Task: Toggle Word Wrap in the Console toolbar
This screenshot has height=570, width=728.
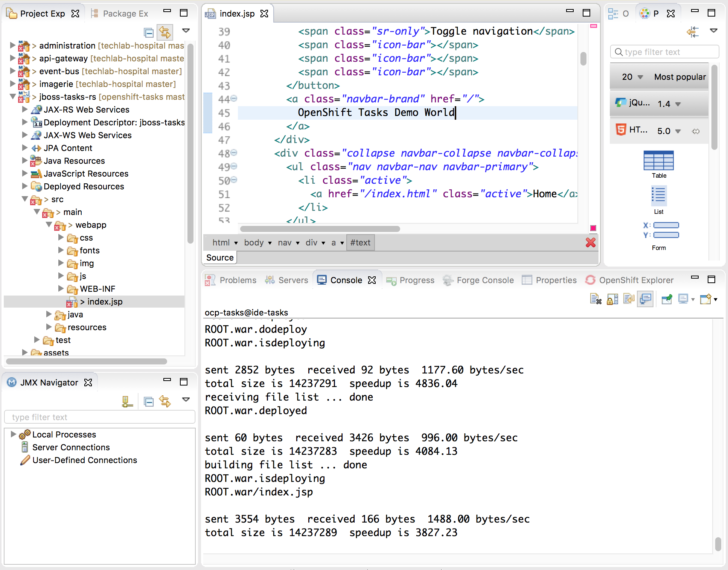Action: pos(629,299)
